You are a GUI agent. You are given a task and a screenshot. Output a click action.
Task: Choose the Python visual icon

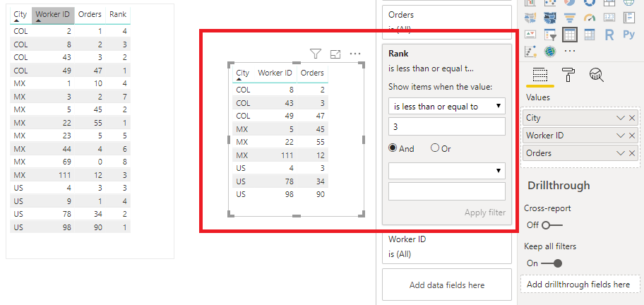click(628, 35)
